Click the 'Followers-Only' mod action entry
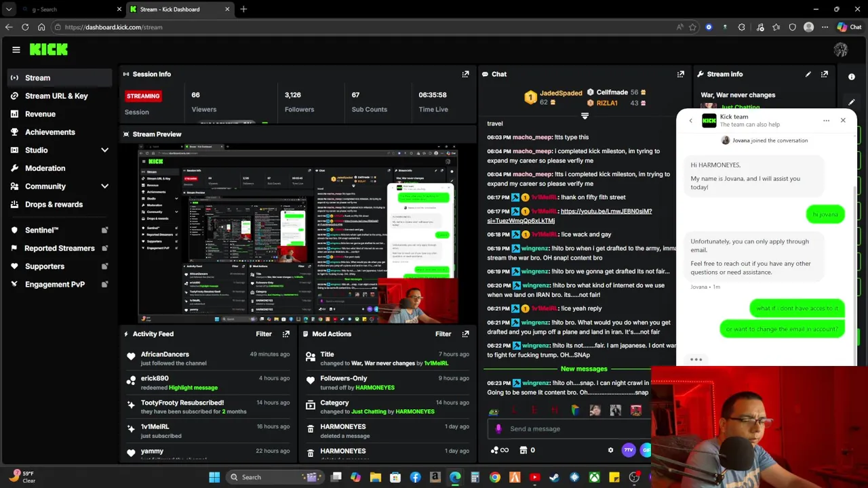This screenshot has width=868, height=488. click(387, 382)
